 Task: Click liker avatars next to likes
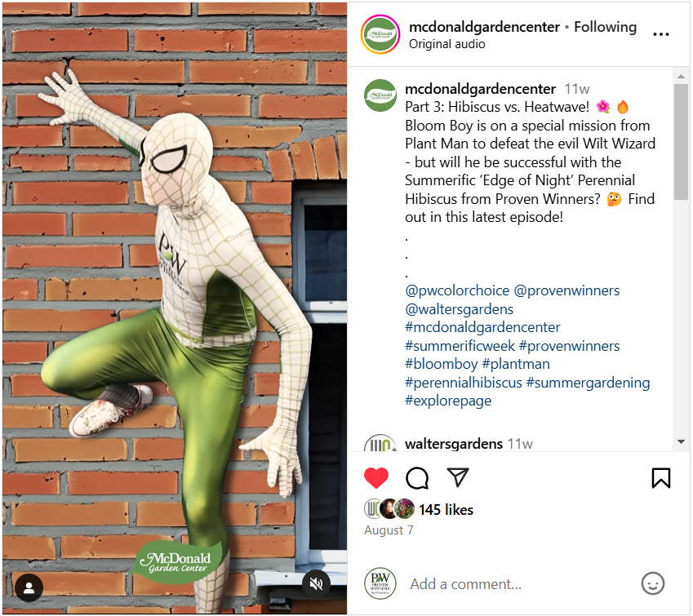coord(389,509)
